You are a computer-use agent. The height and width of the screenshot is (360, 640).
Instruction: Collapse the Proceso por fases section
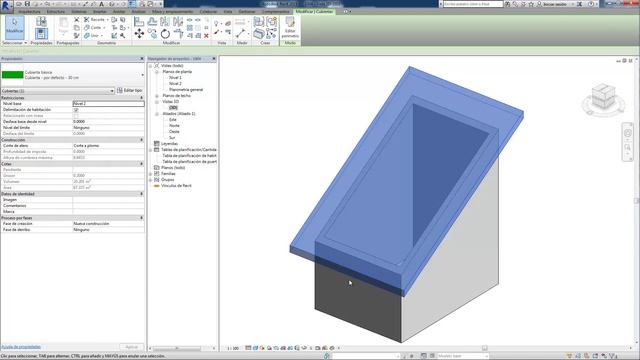point(142,218)
